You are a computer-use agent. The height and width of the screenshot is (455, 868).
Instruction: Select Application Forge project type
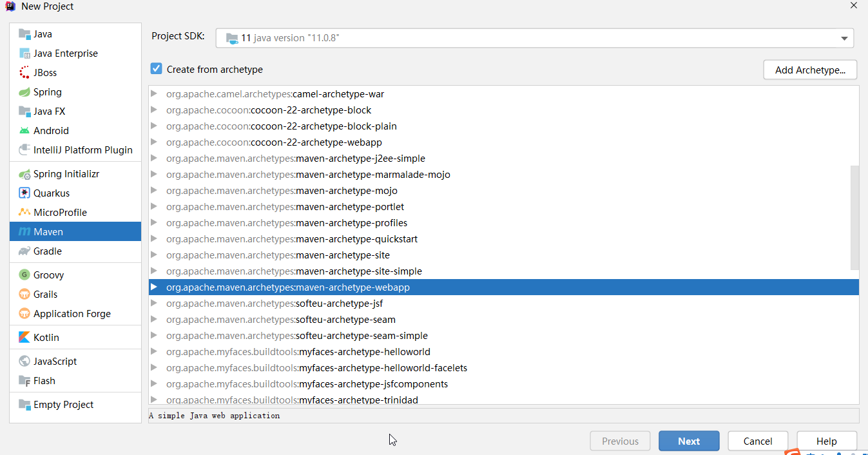pyautogui.click(x=75, y=314)
